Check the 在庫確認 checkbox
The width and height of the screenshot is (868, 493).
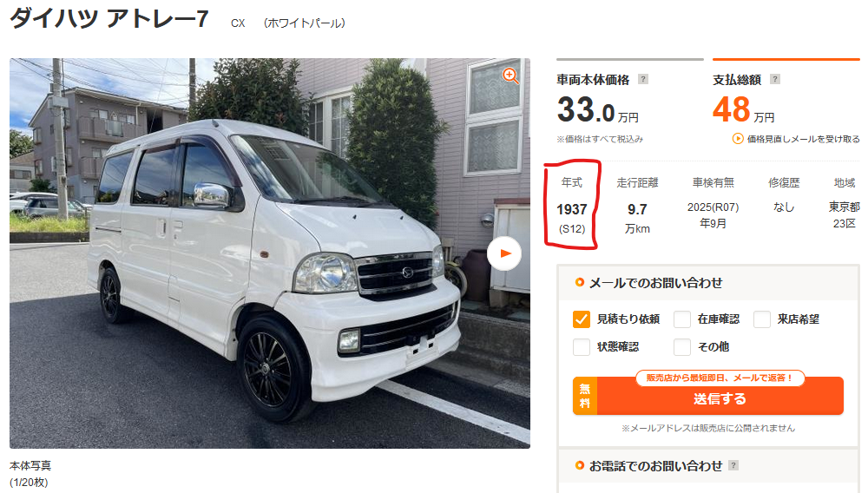pyautogui.click(x=682, y=319)
